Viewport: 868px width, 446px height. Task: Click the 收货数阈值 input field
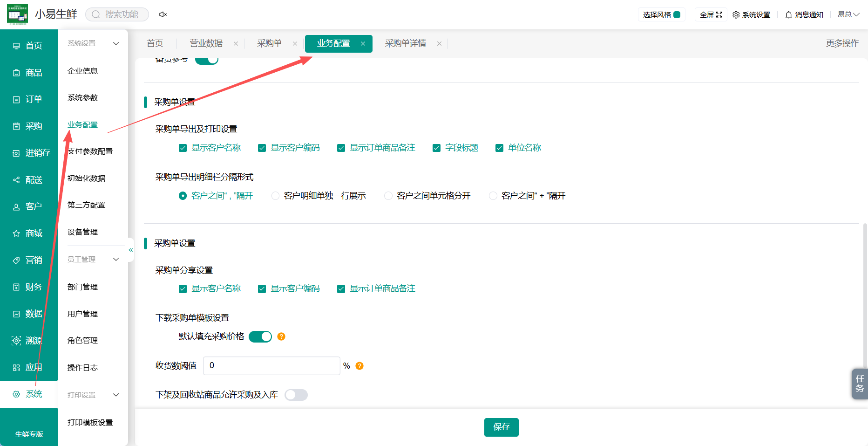tap(271, 366)
